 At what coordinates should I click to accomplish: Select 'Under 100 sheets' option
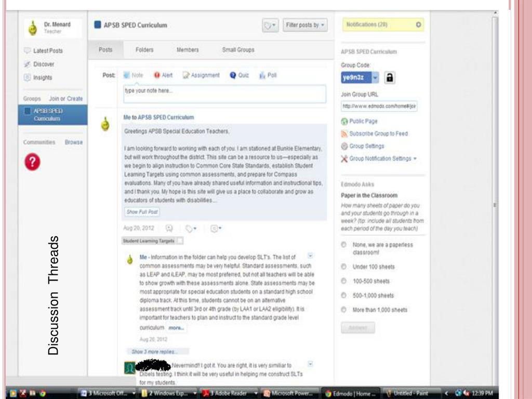point(343,267)
